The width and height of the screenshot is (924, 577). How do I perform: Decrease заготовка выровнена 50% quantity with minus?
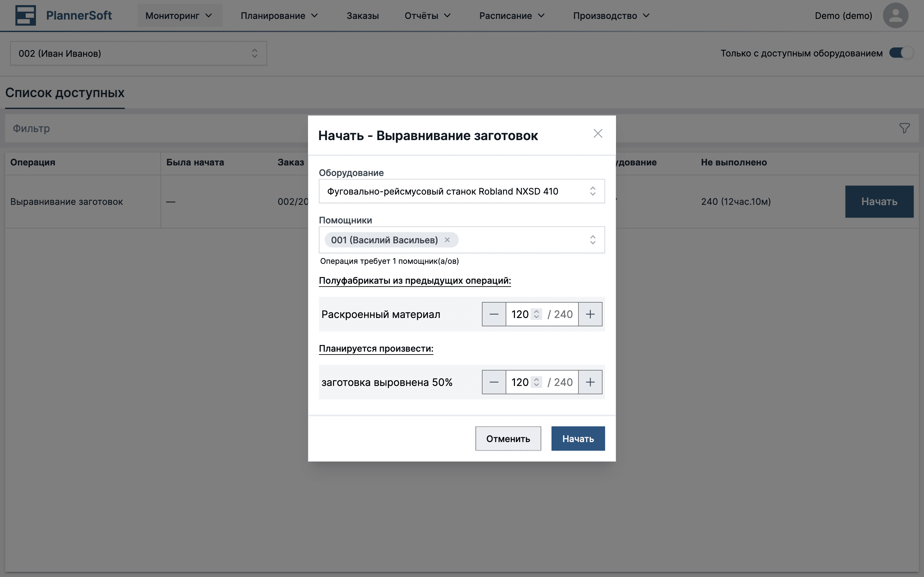[494, 381]
